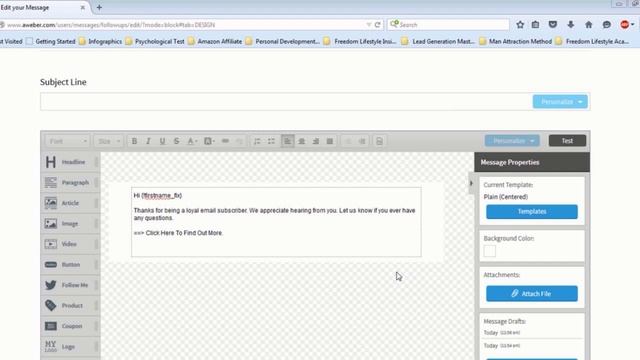The width and height of the screenshot is (640, 360).
Task: Insert a bulleted list
Action: [271, 141]
